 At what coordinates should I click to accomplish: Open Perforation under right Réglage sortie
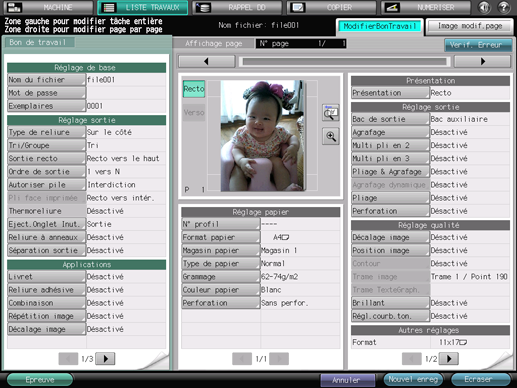pos(390,211)
